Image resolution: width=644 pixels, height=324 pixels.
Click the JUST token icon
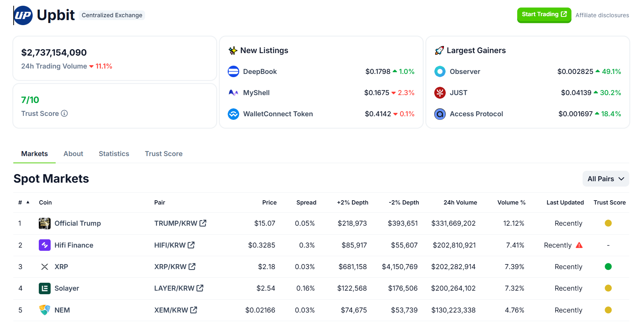[x=440, y=93]
